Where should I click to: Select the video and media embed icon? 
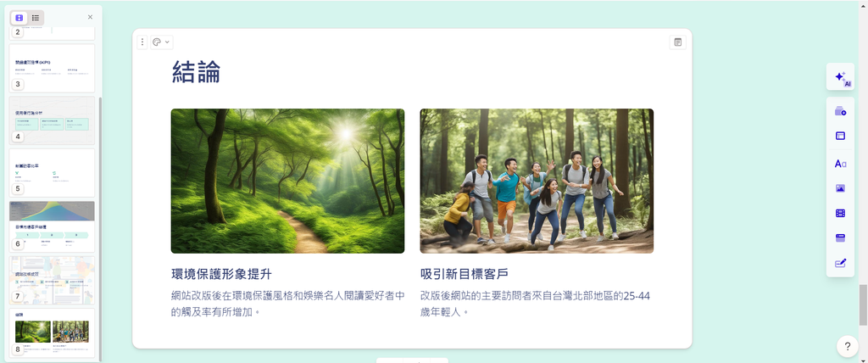[x=840, y=214]
